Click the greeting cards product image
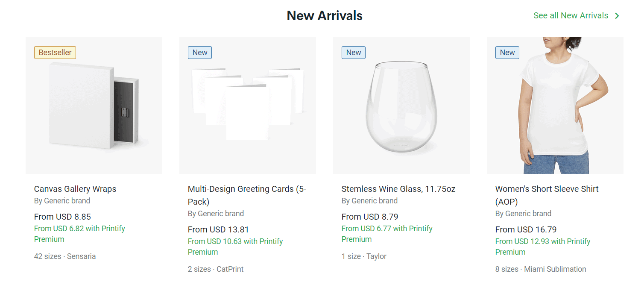This screenshot has height=285, width=644. (x=248, y=105)
